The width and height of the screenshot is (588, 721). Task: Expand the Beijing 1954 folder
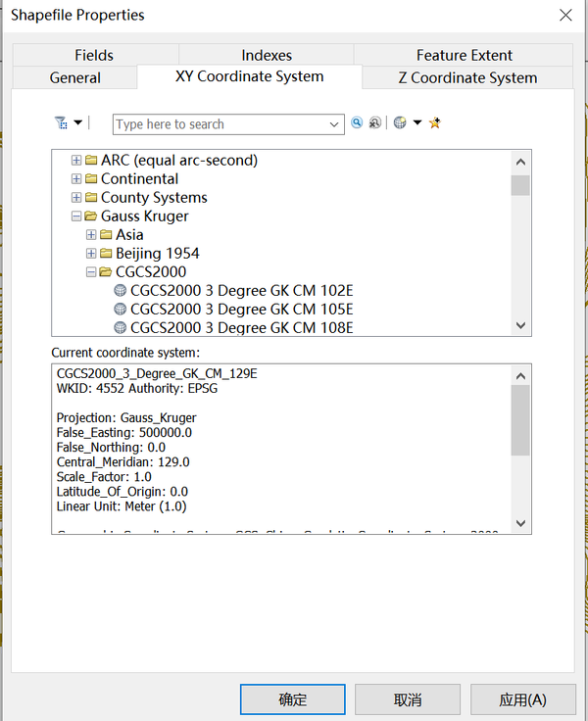tap(91, 254)
